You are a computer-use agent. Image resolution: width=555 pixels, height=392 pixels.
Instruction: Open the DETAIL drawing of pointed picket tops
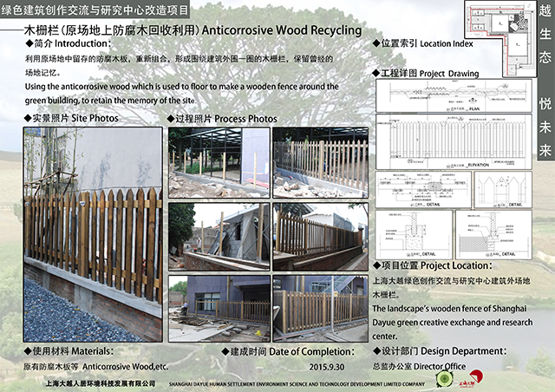503,190
